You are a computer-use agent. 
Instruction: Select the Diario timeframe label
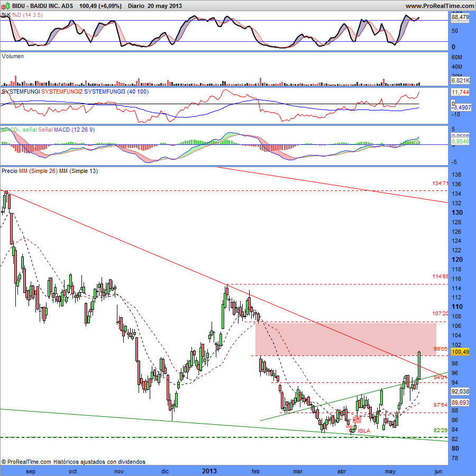pos(136,6)
